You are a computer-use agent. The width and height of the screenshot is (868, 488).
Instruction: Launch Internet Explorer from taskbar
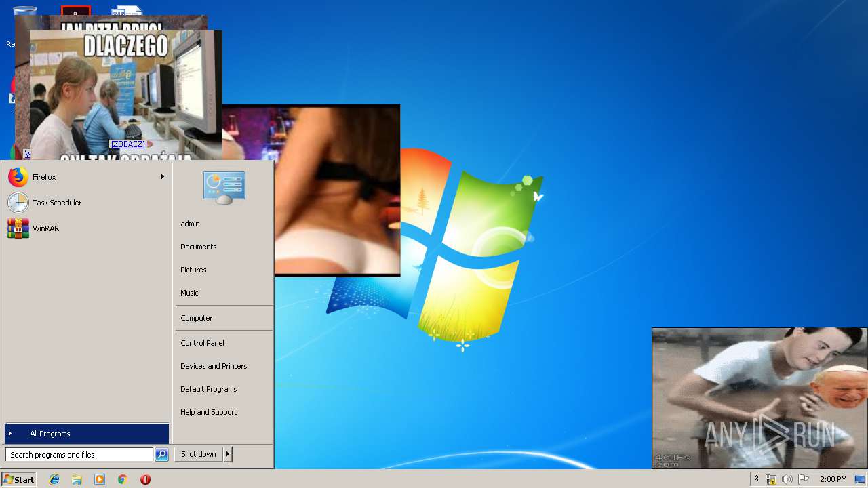point(54,479)
